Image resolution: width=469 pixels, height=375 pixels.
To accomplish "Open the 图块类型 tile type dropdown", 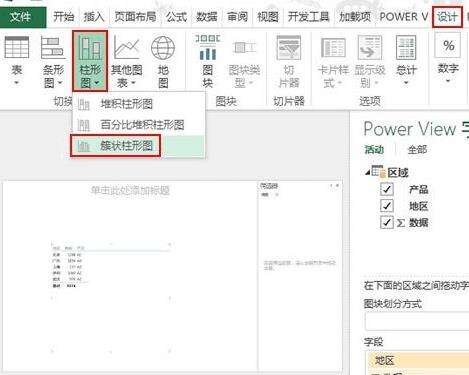I will [244, 61].
